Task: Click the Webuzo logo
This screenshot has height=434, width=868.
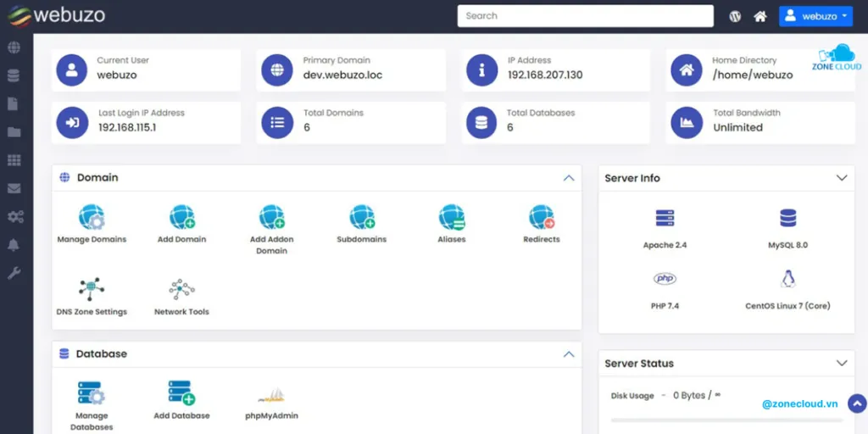Action: point(56,15)
